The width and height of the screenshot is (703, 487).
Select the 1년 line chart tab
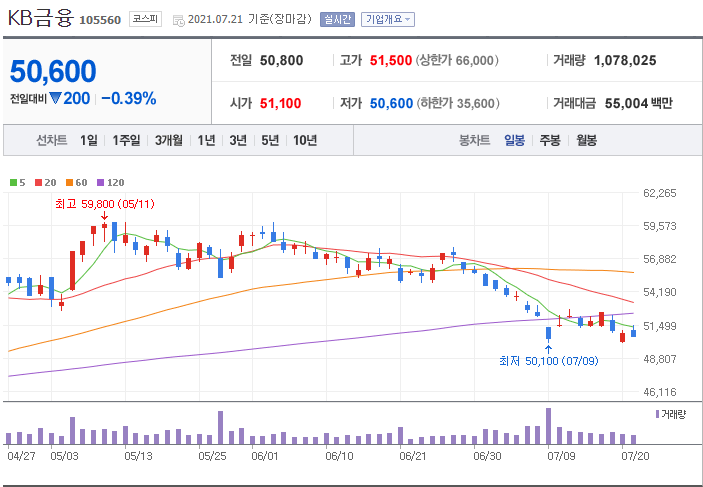[206, 140]
